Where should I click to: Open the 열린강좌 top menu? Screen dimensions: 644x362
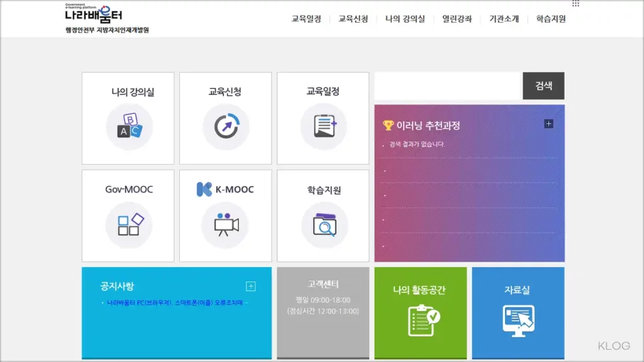(x=457, y=19)
